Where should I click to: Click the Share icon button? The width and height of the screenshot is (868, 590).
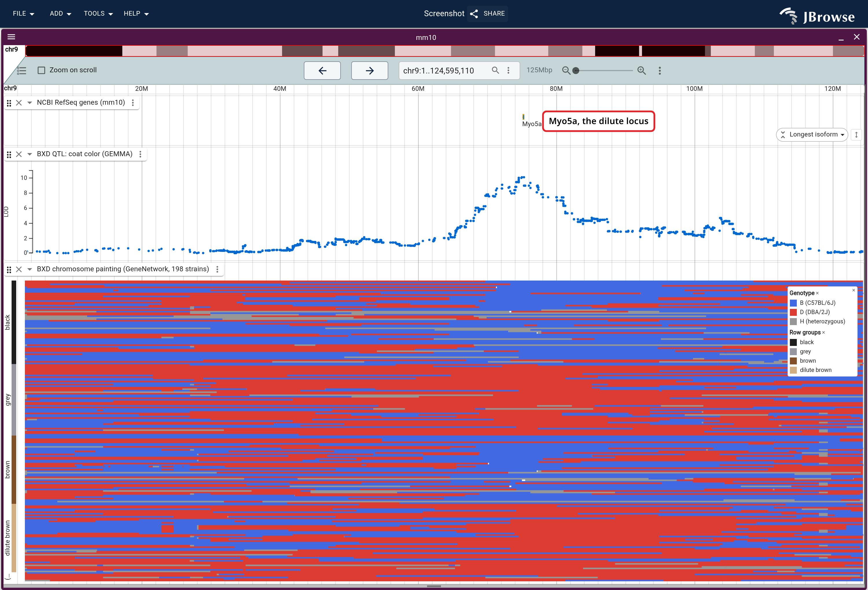coord(488,13)
